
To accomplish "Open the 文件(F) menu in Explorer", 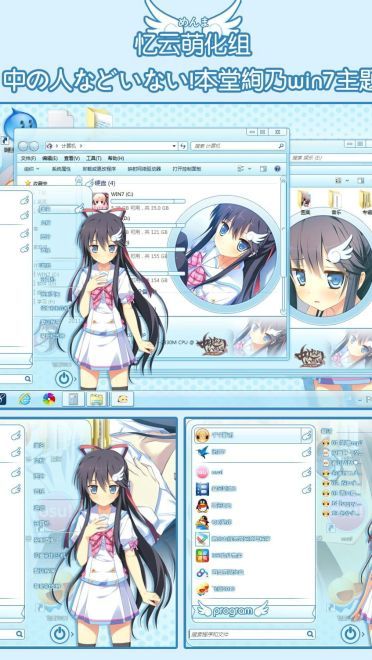I will click(x=28, y=158).
